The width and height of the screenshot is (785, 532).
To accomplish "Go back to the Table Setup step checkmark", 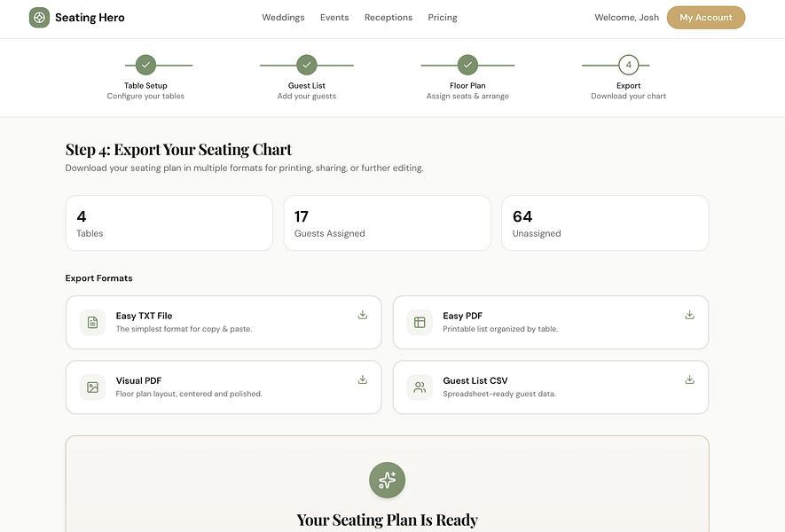I will 145,65.
